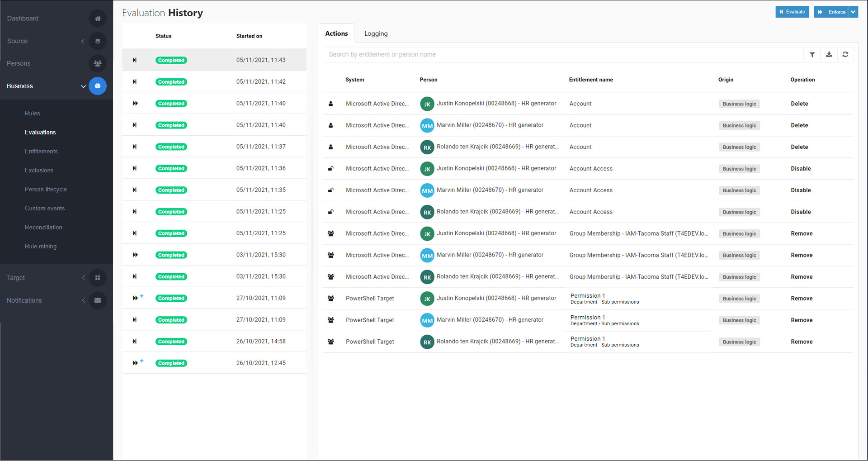
Task: Click the Dashboard home icon
Action: pyautogui.click(x=98, y=19)
